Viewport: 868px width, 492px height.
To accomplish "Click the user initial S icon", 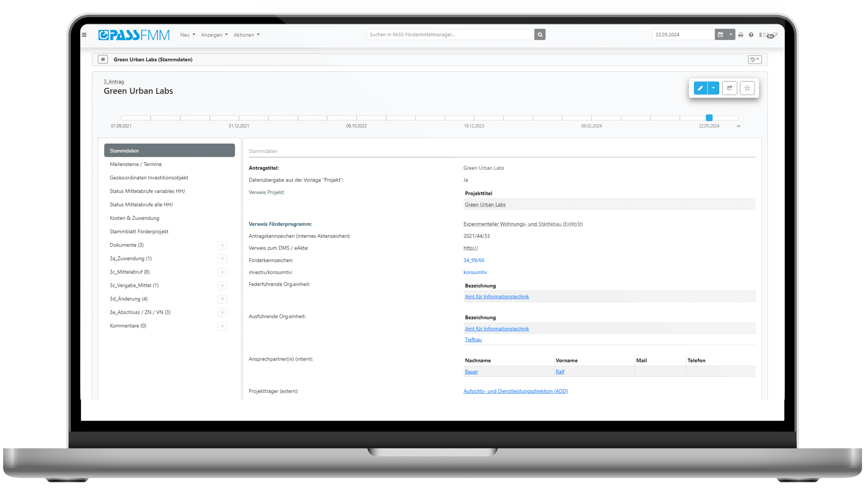I will click(760, 35).
